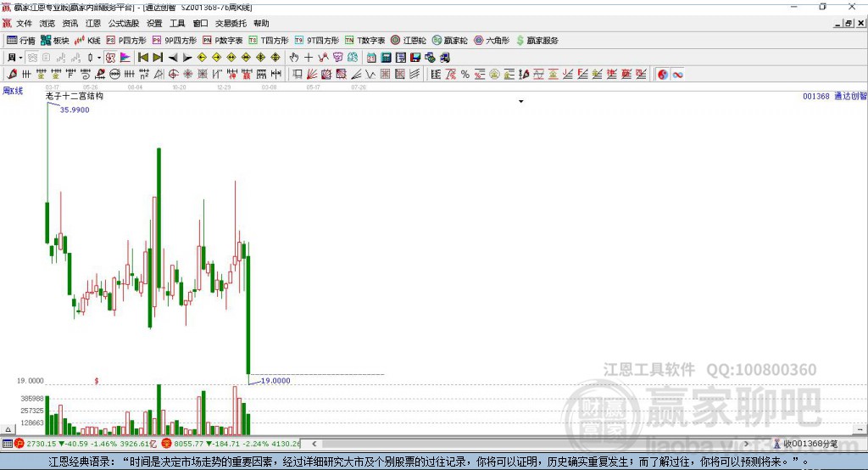868x470 pixels.
Task: Click the red-blue yin-yang sphere icon
Action: pos(663,75)
